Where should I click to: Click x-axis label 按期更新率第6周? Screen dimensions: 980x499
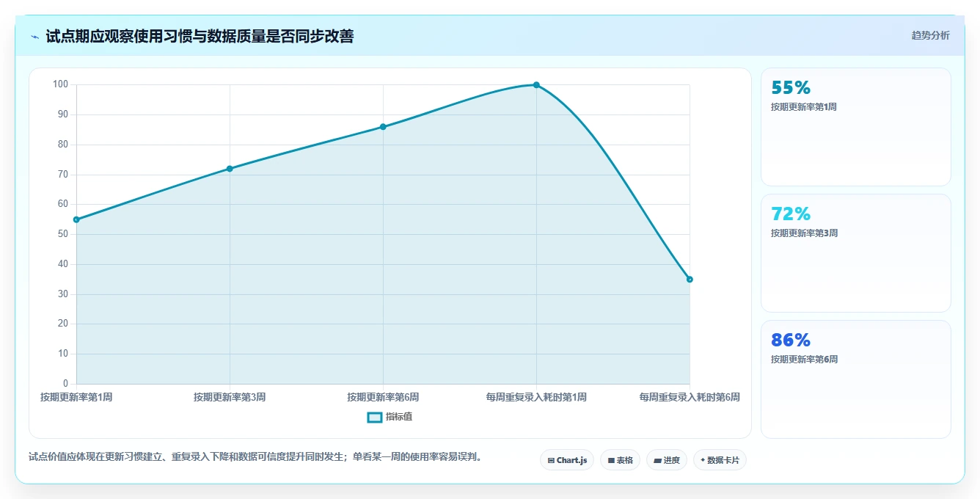383,397
